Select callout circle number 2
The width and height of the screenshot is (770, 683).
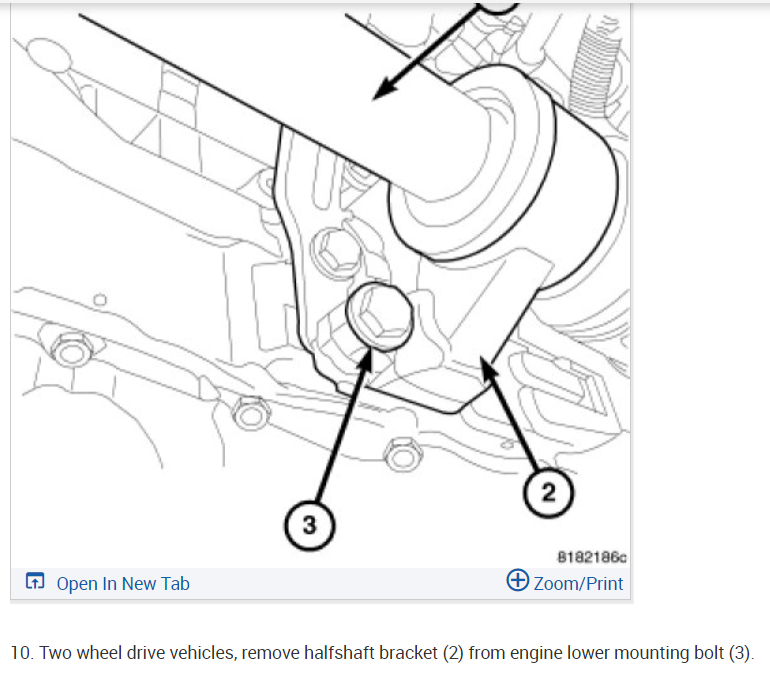click(548, 492)
